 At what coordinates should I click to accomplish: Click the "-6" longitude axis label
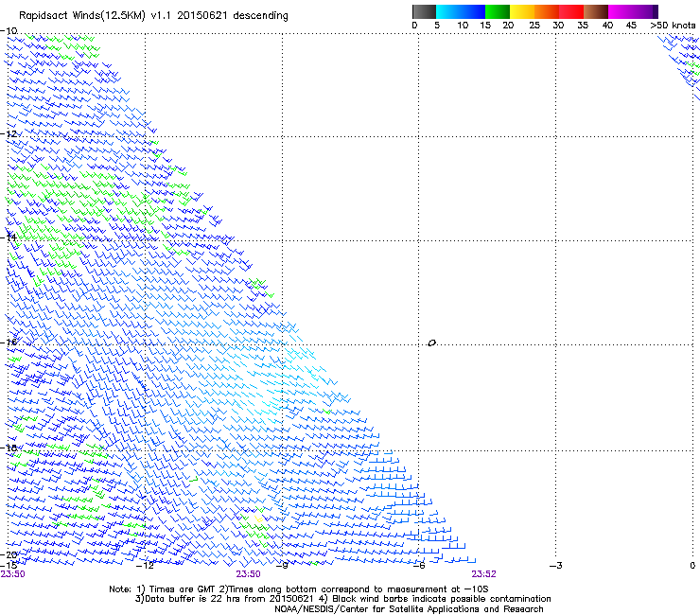click(x=419, y=566)
